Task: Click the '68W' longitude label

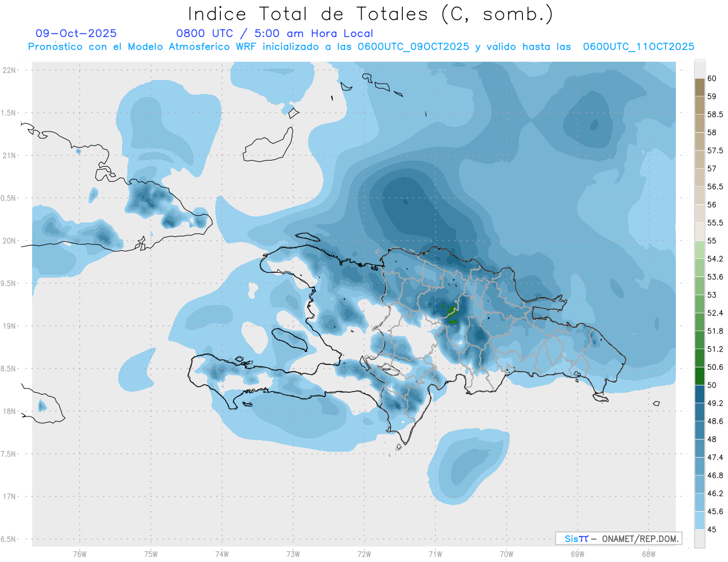Action: click(648, 554)
